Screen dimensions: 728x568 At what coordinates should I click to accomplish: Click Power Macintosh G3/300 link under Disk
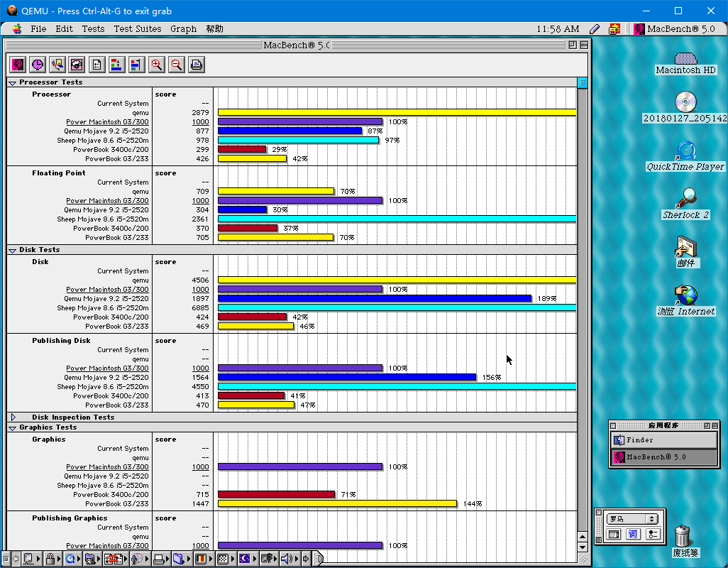coord(107,290)
